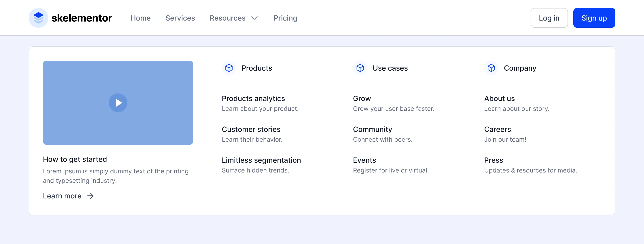Image resolution: width=644 pixels, height=244 pixels.
Task: Open the Grow use case link
Action: pyautogui.click(x=362, y=98)
